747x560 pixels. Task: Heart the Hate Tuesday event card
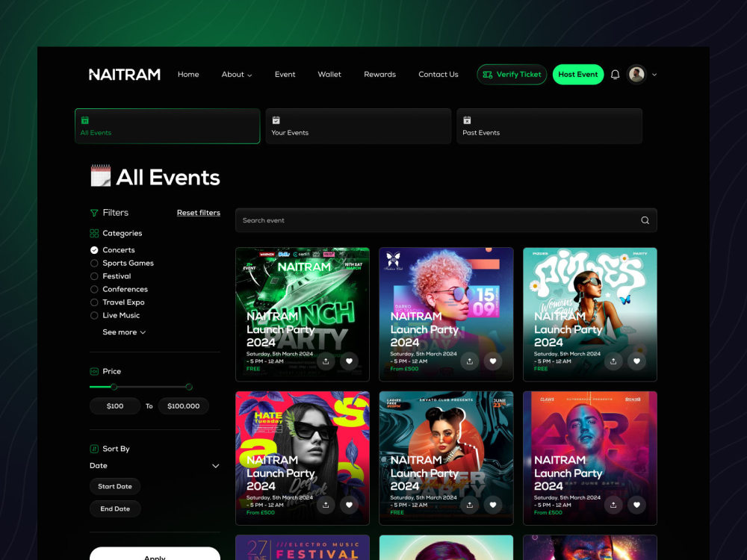[349, 505]
